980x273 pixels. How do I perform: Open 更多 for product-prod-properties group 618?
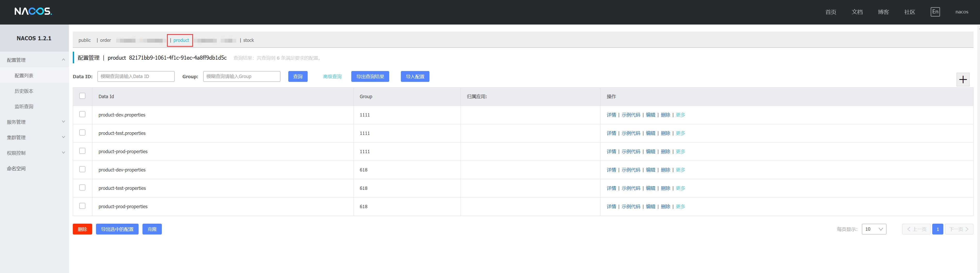coord(680,206)
